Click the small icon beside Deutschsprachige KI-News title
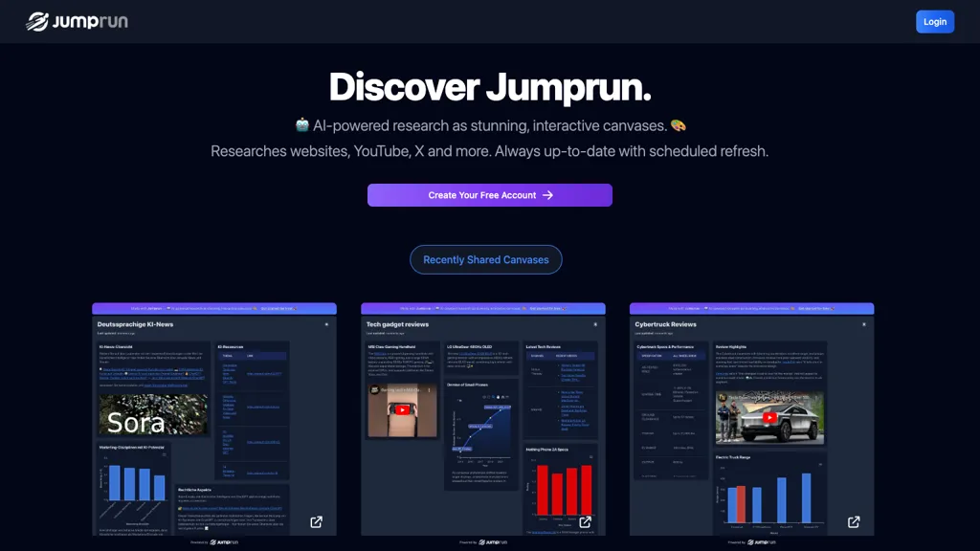Screen dimensions: 980x551 [326, 324]
